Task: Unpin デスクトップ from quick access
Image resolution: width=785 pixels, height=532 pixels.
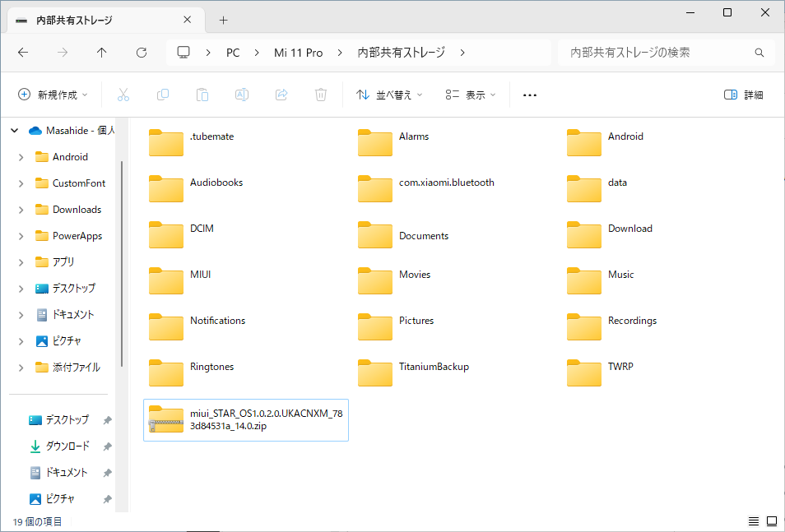Action: pos(107,420)
